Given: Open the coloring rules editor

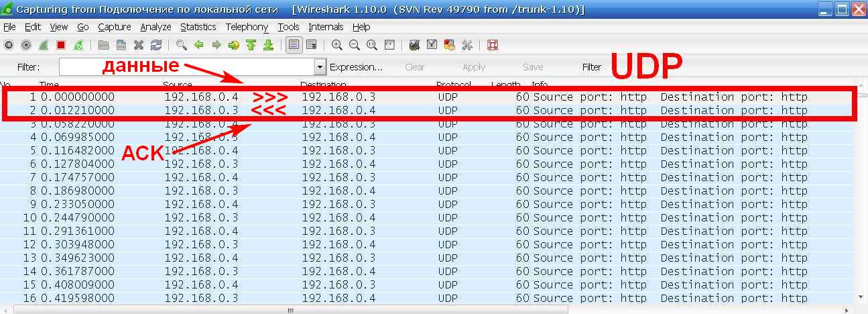Looking at the screenshot, I should pos(450,45).
